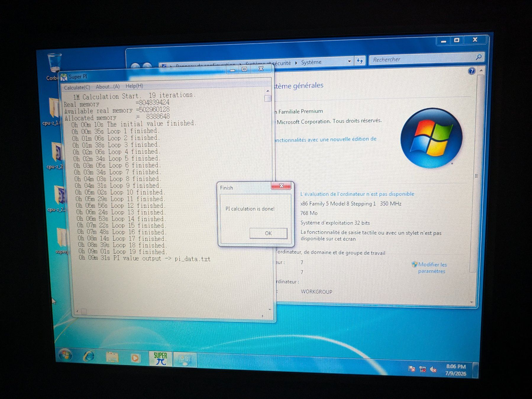
Task: Open Windows Explorer folder icon in taskbar
Action: 112,357
